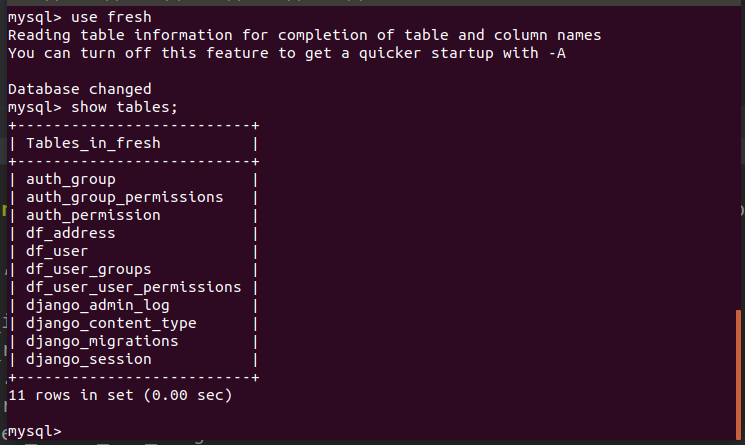Click the auth_group_permissions table entry
This screenshot has width=745, height=445.
pyautogui.click(x=125, y=197)
